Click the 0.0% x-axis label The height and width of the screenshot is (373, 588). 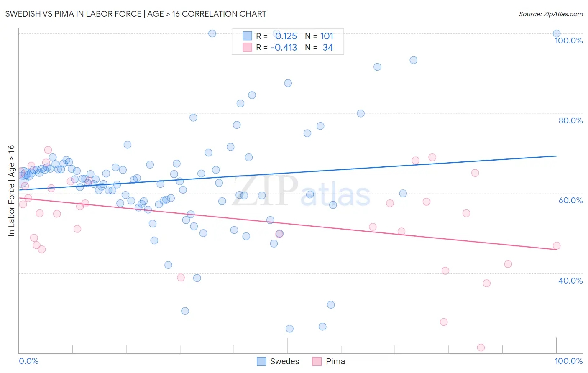click(28, 361)
